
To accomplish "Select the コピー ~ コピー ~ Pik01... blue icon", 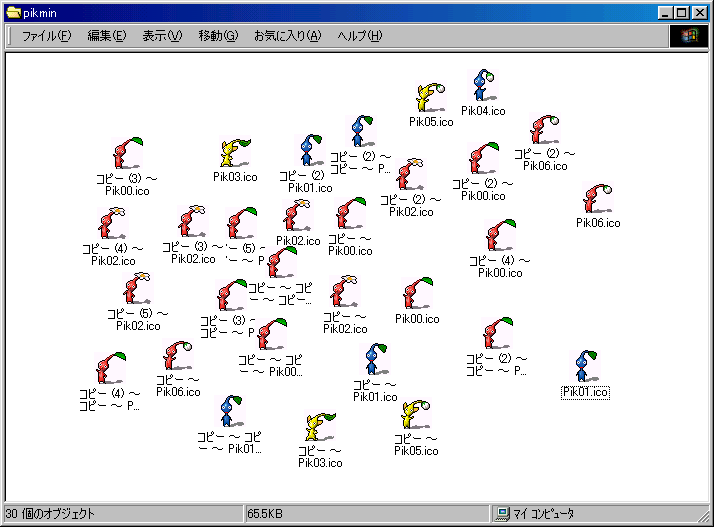I will click(x=230, y=411).
